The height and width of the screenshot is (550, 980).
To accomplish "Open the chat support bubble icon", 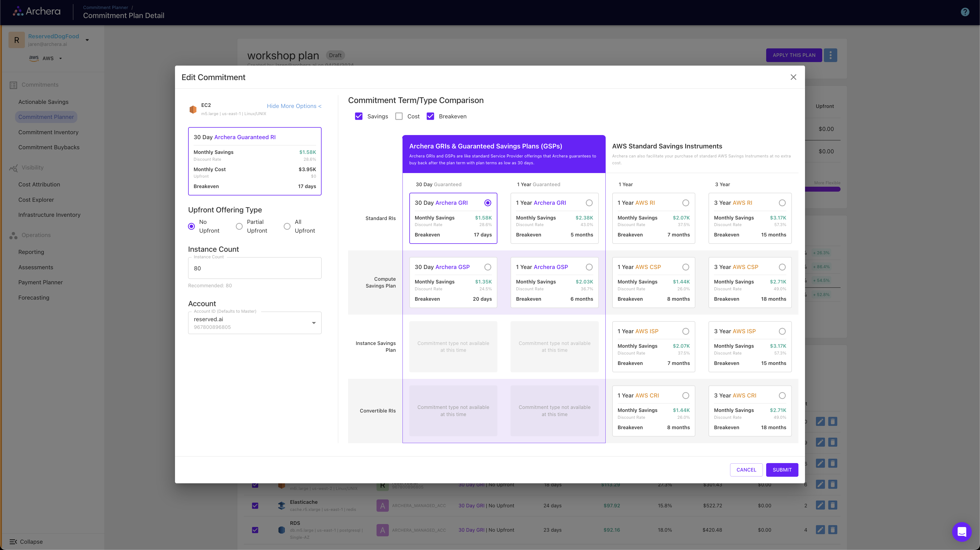I will pyautogui.click(x=961, y=531).
